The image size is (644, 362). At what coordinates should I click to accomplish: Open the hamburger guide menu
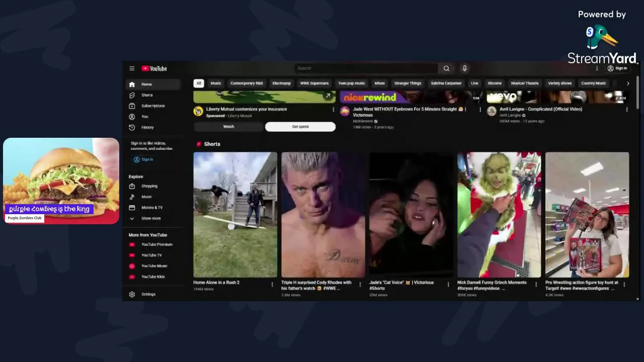click(x=132, y=68)
